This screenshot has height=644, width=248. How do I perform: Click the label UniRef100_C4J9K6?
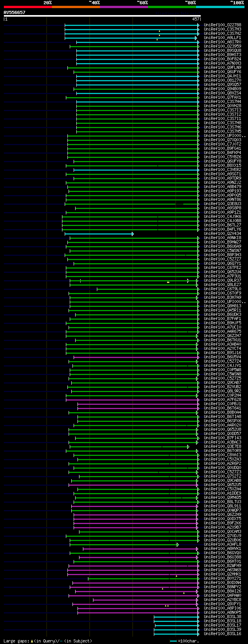222,217
